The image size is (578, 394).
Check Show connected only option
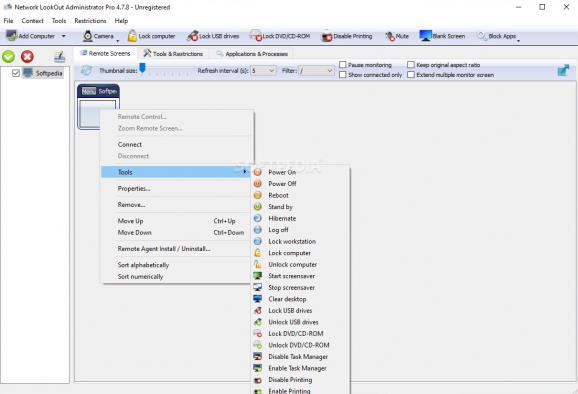coord(343,75)
